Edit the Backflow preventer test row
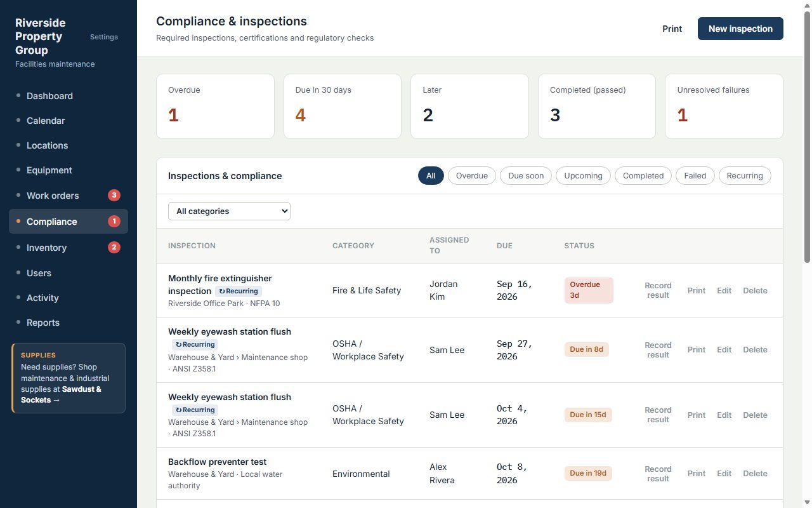The width and height of the screenshot is (812, 508). [724, 474]
